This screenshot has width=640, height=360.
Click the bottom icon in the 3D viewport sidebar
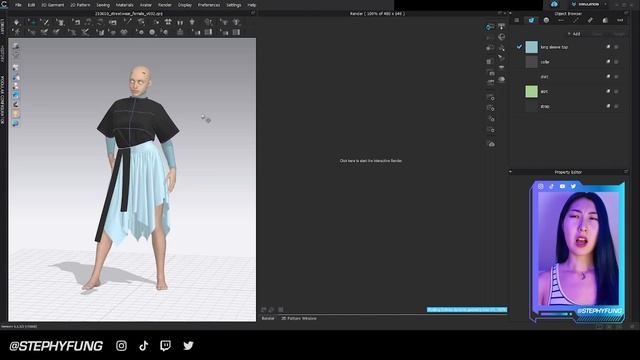16,123
